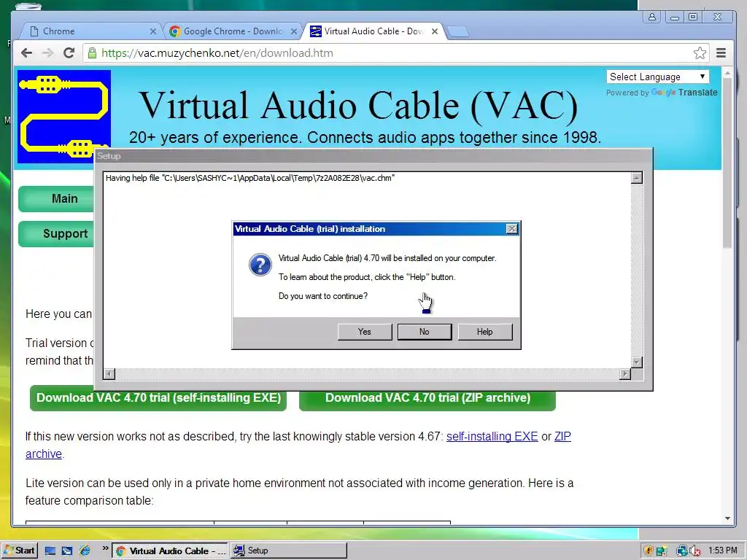The image size is (747, 560).
Task: Click the Chrome user profile icon
Action: (x=651, y=17)
